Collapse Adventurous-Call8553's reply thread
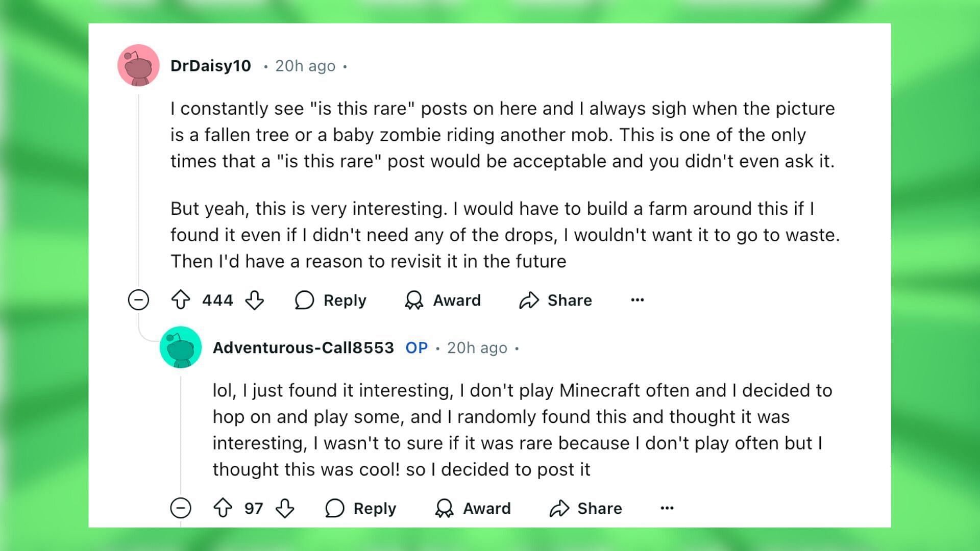 point(181,508)
